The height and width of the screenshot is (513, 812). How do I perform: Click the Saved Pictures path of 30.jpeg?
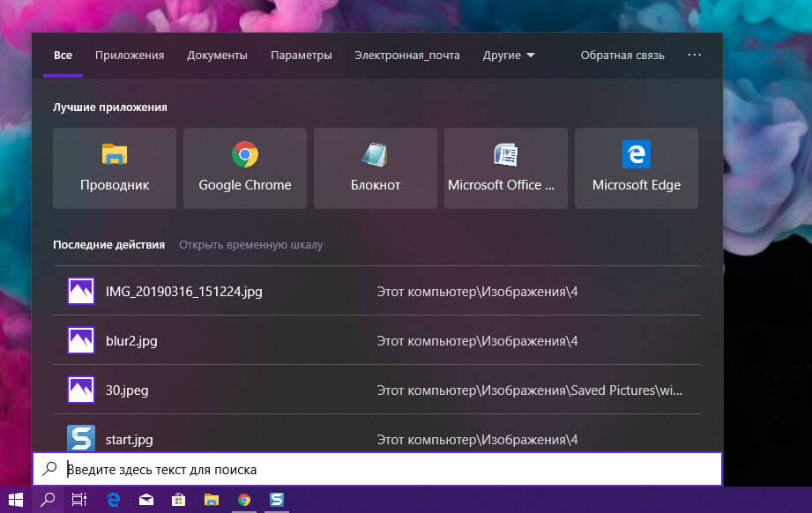pyautogui.click(x=529, y=390)
